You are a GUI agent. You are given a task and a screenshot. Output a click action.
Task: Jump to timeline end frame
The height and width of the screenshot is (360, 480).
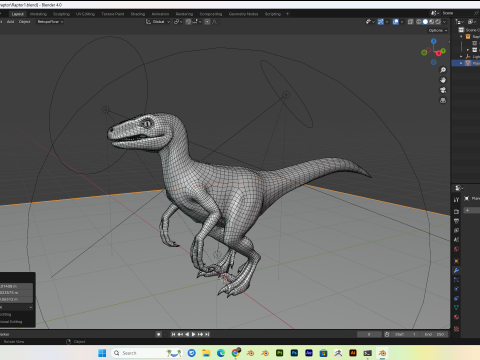(x=207, y=334)
